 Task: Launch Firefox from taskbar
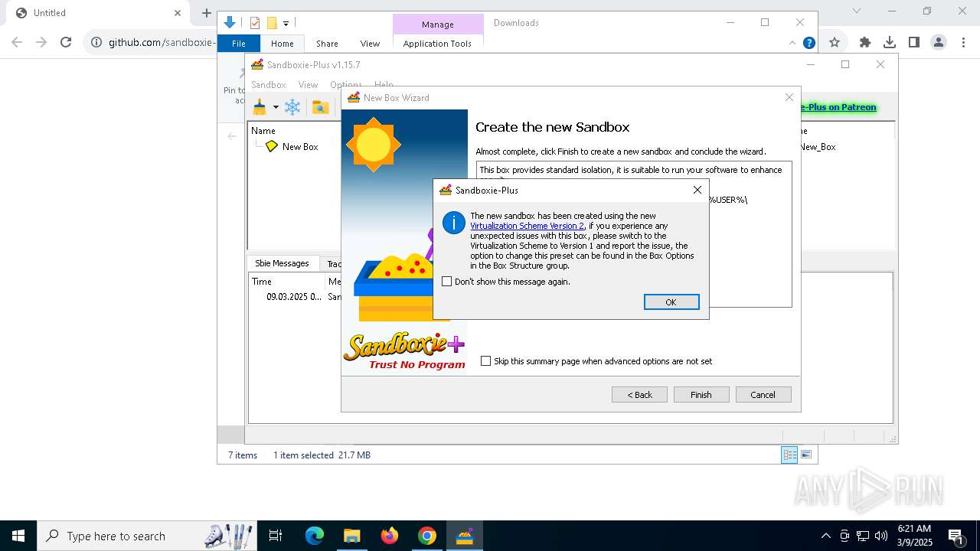[x=390, y=536]
